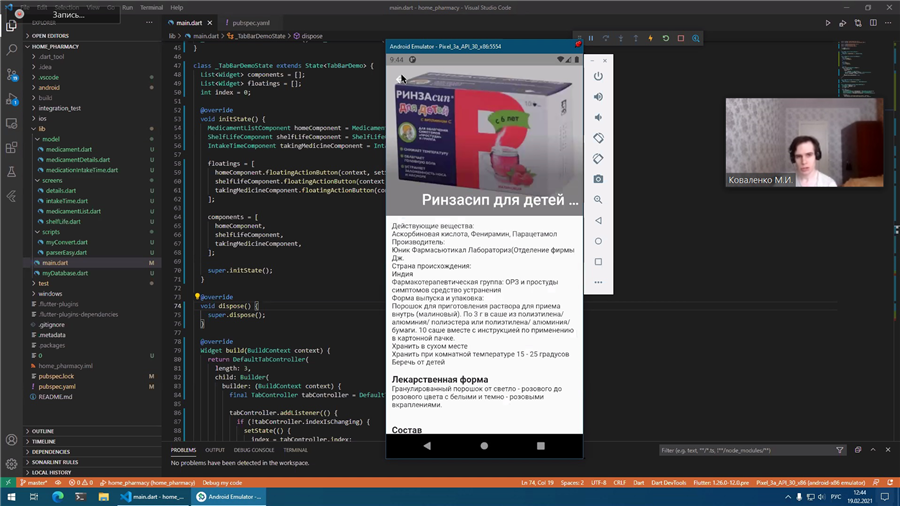Open Source Control view in activity bar
The image size is (900, 506).
[11, 75]
